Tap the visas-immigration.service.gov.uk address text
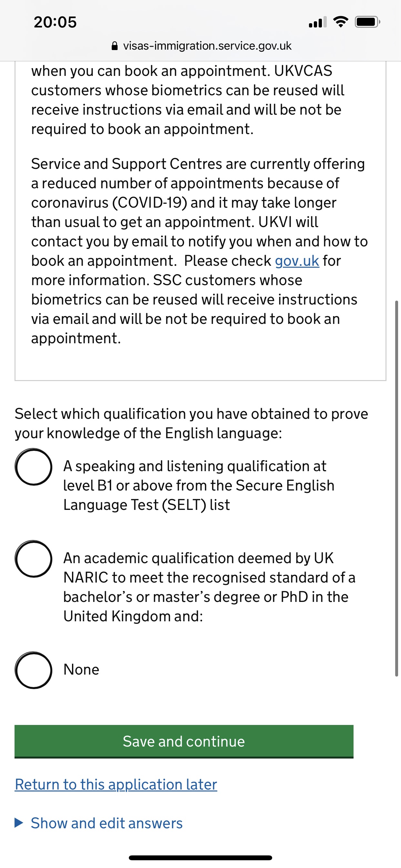Viewport: 401px width, 868px height. 207,46
